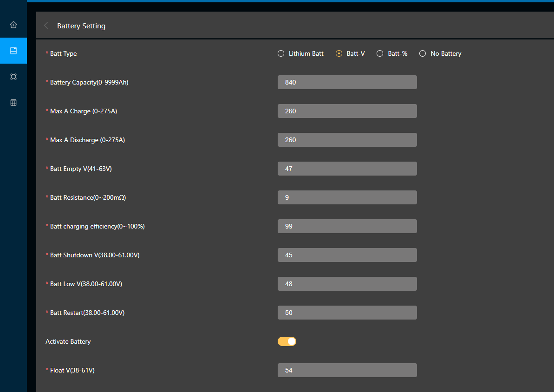
Task: Go back from Battery Setting
Action: 46,26
